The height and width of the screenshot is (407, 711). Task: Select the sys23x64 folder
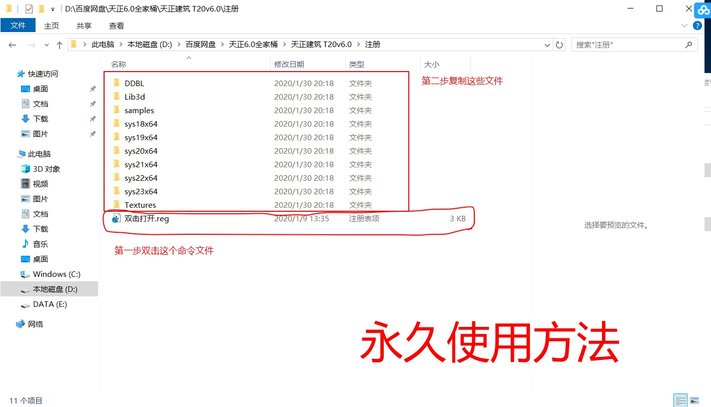click(x=141, y=192)
